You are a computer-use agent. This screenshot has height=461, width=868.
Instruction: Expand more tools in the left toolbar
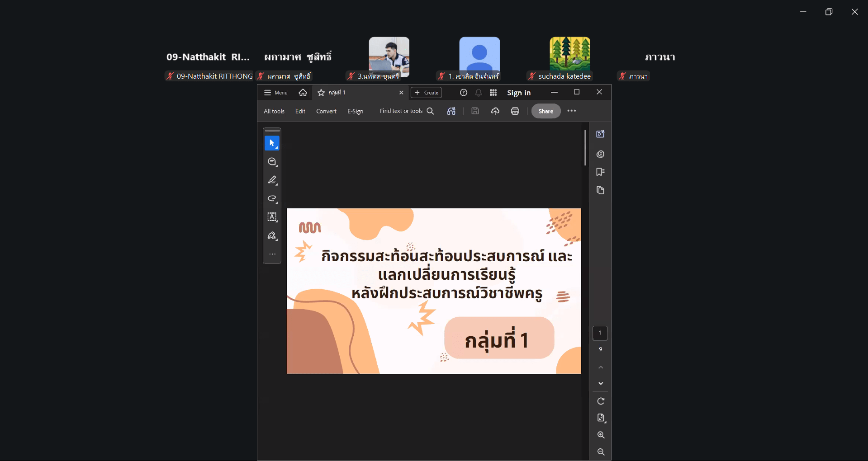pyautogui.click(x=272, y=254)
